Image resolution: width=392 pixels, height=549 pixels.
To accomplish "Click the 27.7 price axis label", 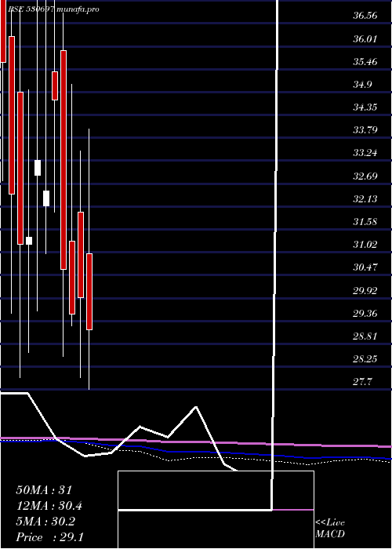I will point(362,382).
